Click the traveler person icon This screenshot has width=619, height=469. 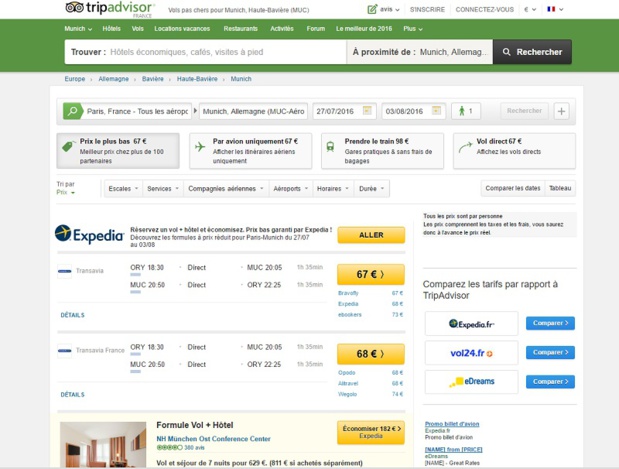[x=461, y=111]
